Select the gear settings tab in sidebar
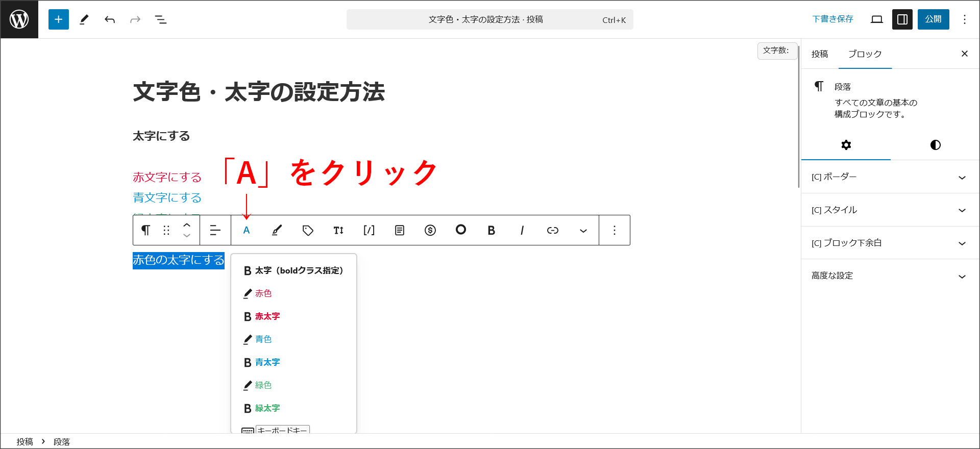The height and width of the screenshot is (449, 980). [x=846, y=145]
